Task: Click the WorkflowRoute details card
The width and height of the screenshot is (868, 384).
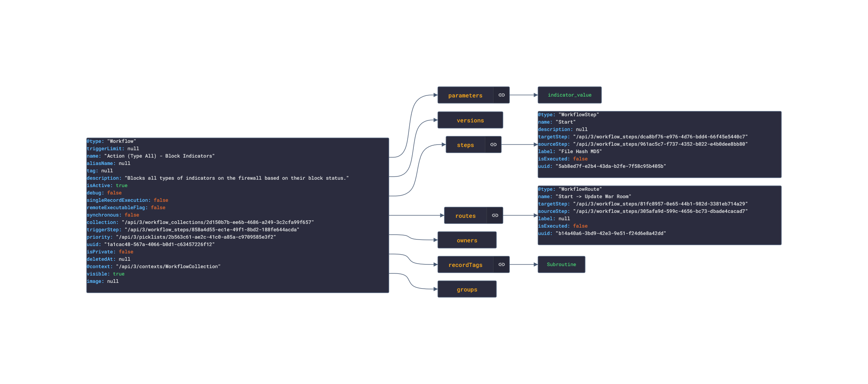Action: [659, 215]
